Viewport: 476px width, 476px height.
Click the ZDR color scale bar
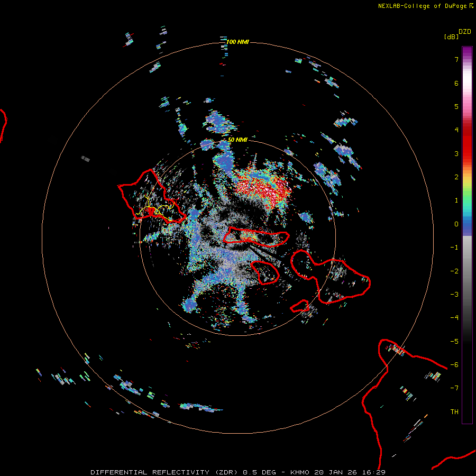pyautogui.click(x=467, y=235)
